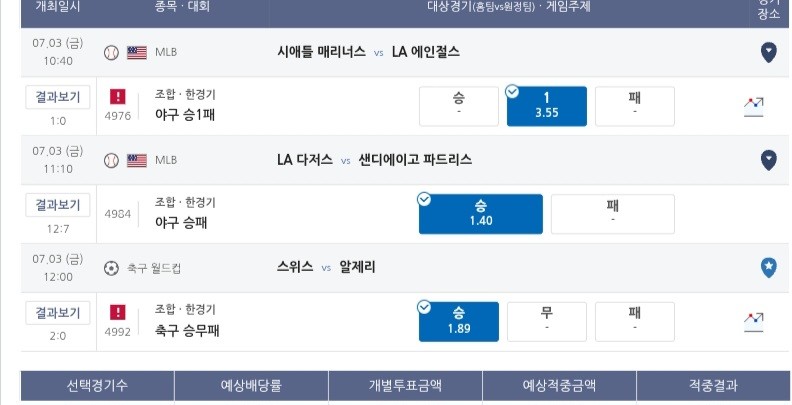The height and width of the screenshot is (405, 792).
Task: Toggle selected 승 option with 1.40 odds
Action: [480, 214]
